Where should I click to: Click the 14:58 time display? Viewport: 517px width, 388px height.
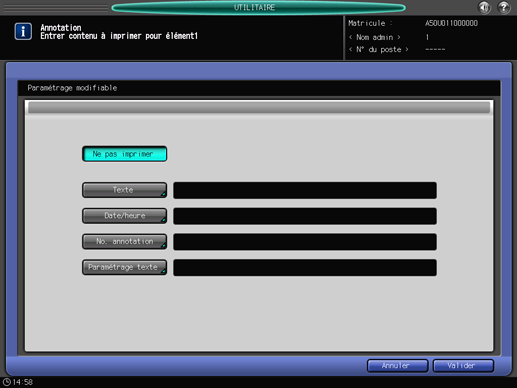[x=23, y=382]
